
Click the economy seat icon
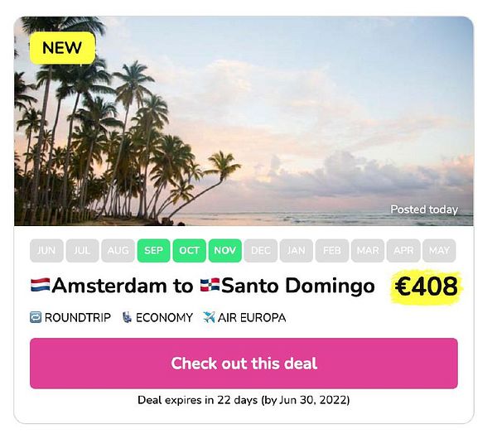127,317
